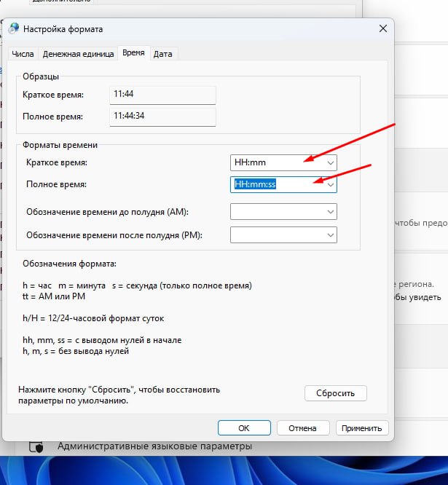Screen dimensions: 448x485
Task: Click the hh, mm, ss = с выводом нулей line
Action: (x=102, y=340)
